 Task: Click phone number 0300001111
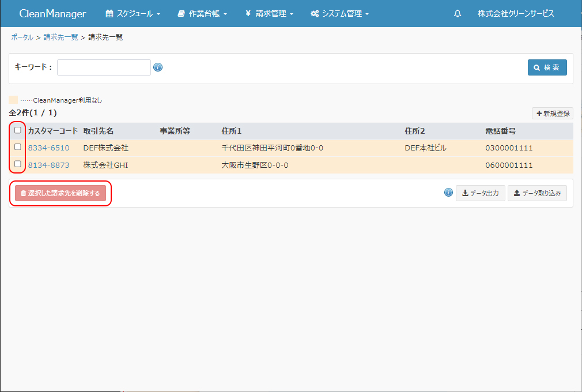(509, 148)
